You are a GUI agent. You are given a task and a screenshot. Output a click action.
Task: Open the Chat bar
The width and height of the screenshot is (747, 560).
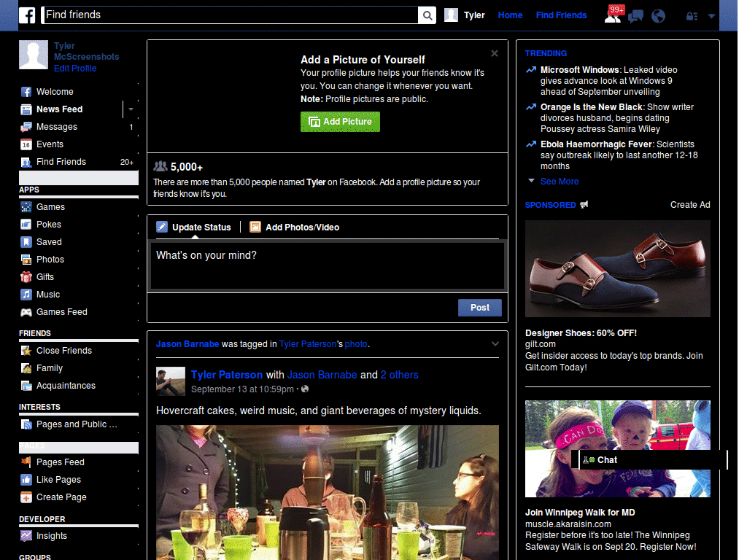point(653,460)
